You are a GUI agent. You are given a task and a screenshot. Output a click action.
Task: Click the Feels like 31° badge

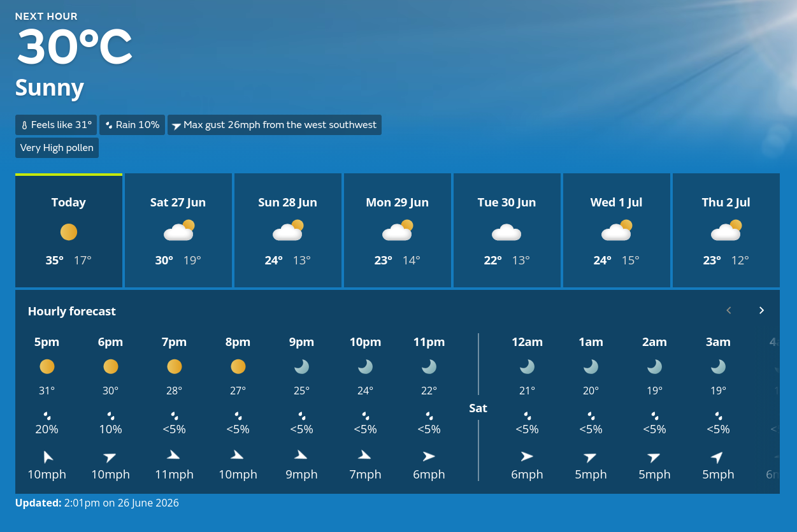[56, 125]
